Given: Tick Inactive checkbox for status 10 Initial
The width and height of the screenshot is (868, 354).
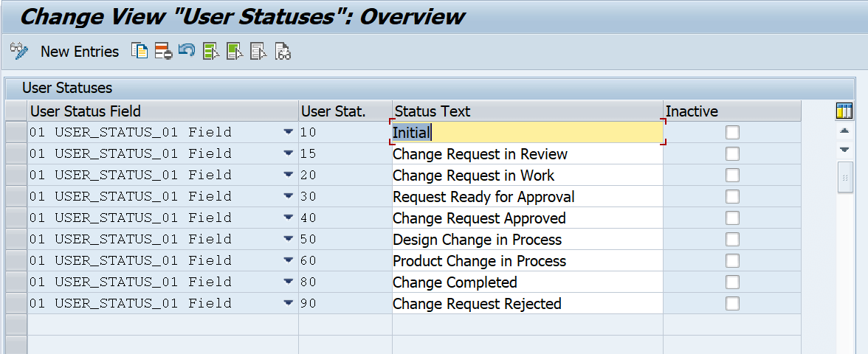Looking at the screenshot, I should 732,132.
